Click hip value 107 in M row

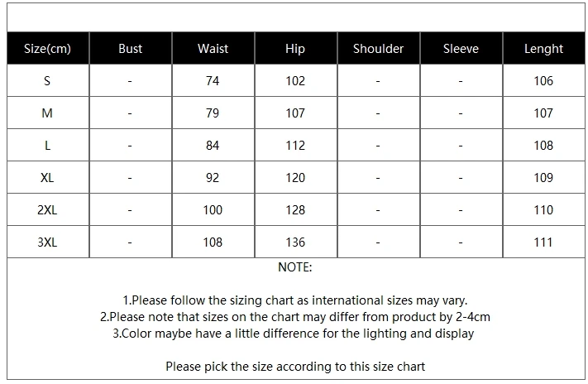click(295, 113)
